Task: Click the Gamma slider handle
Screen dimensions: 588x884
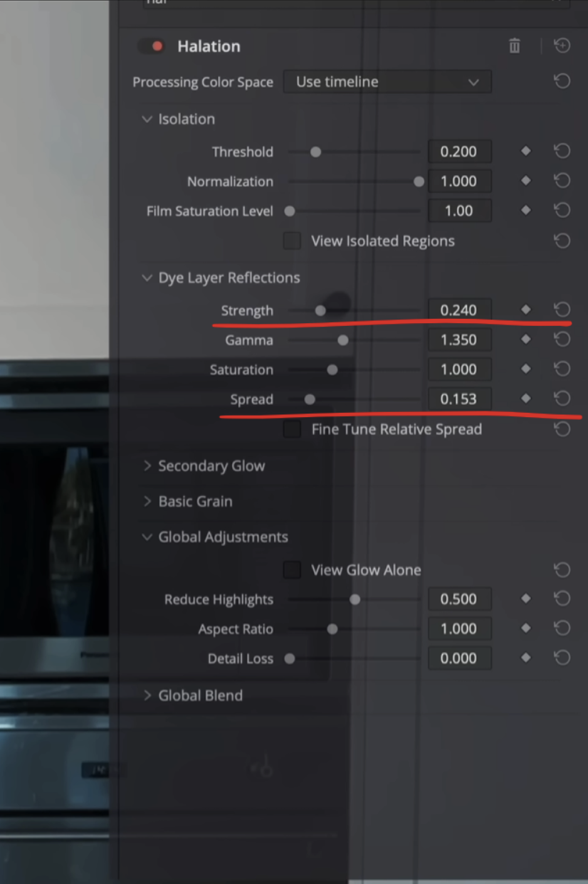Action: 343,340
